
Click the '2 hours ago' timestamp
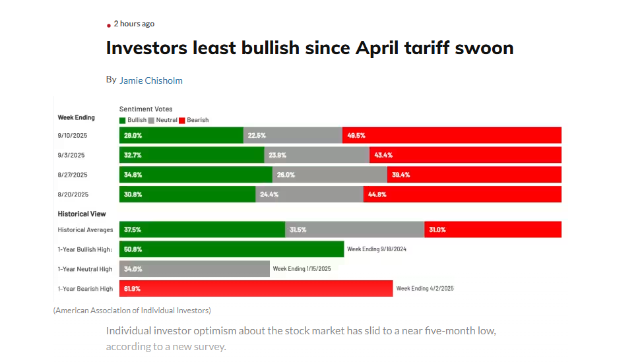[x=134, y=24]
